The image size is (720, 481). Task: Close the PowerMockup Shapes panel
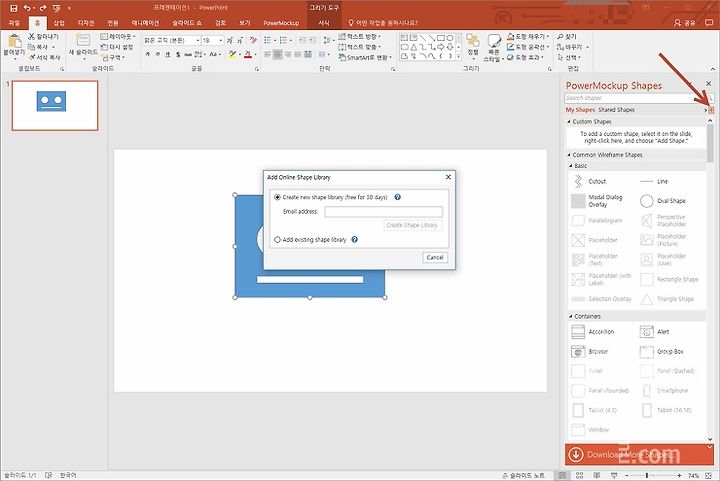click(709, 84)
